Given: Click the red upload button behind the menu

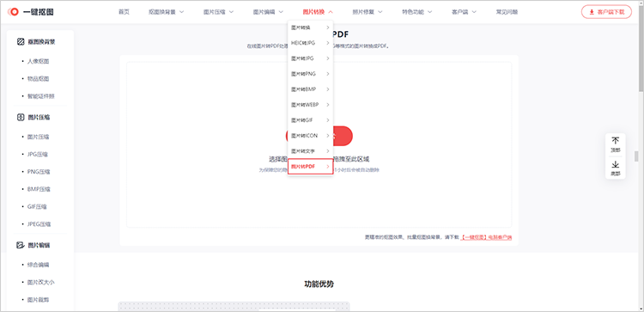Looking at the screenshot, I should pos(343,136).
